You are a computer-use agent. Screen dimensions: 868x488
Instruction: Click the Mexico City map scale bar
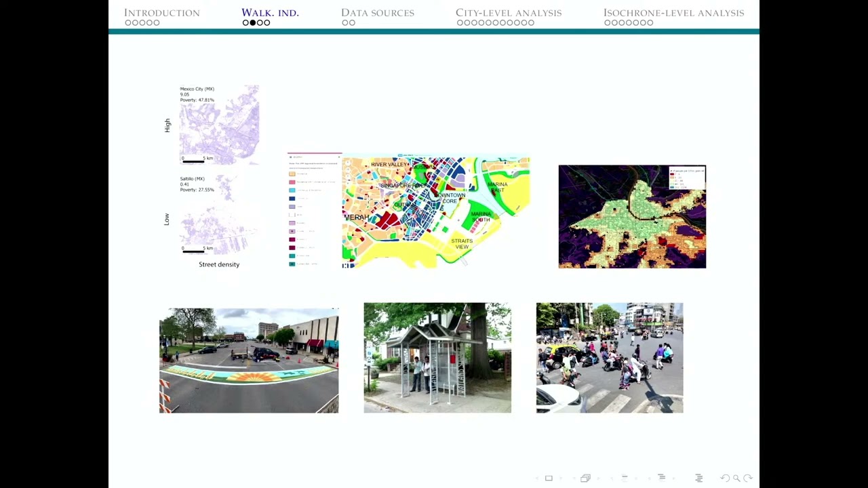pyautogui.click(x=193, y=161)
